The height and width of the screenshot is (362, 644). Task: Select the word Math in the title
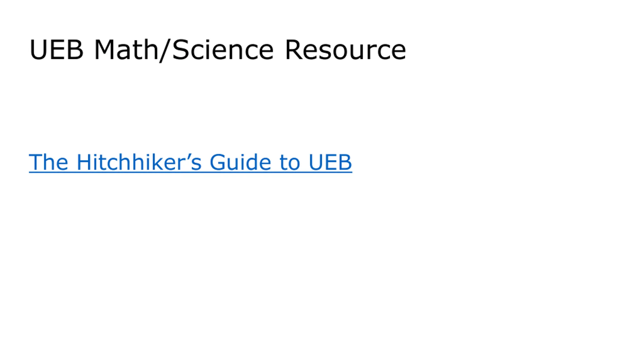(127, 50)
